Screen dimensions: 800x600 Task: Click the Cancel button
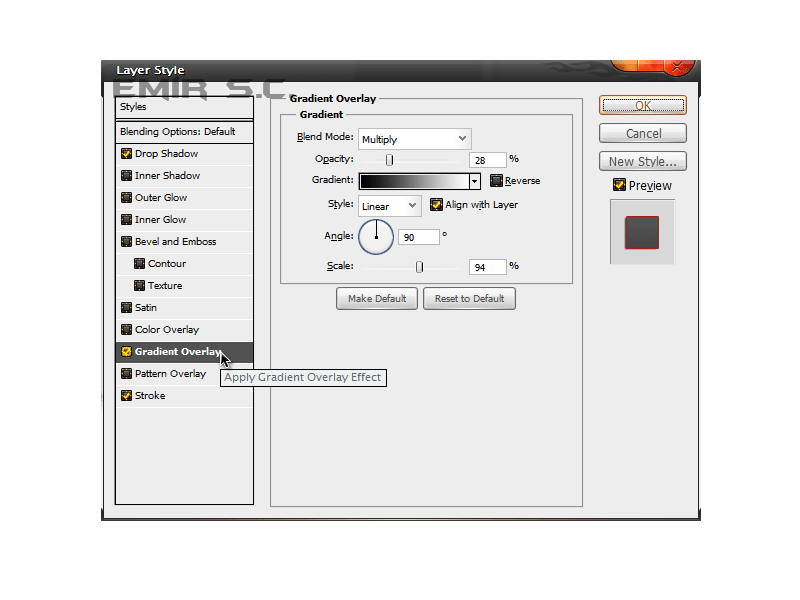[x=643, y=134]
